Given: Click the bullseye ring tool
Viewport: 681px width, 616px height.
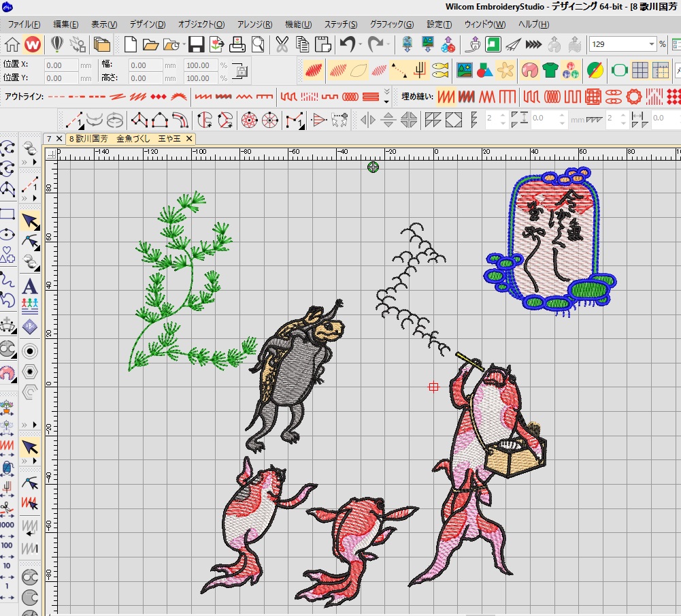Looking at the screenshot, I should [x=29, y=351].
